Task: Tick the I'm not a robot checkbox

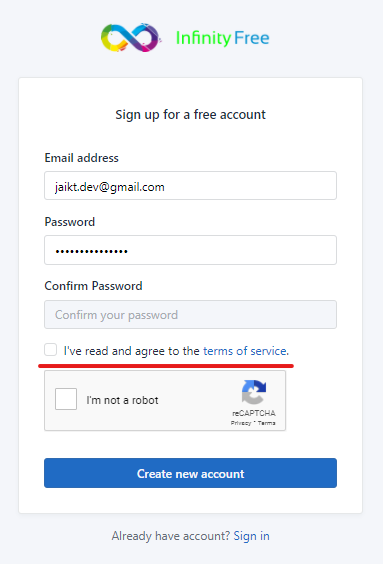Action: 66,399
